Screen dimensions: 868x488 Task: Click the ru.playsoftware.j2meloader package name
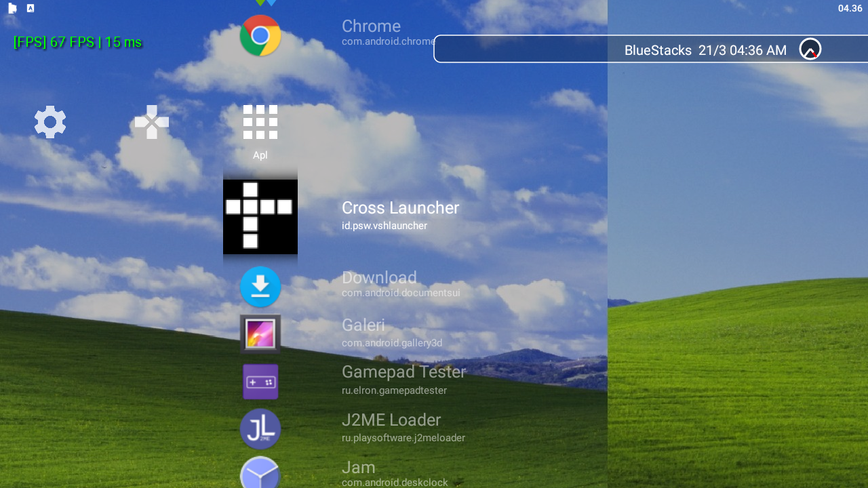(x=403, y=438)
